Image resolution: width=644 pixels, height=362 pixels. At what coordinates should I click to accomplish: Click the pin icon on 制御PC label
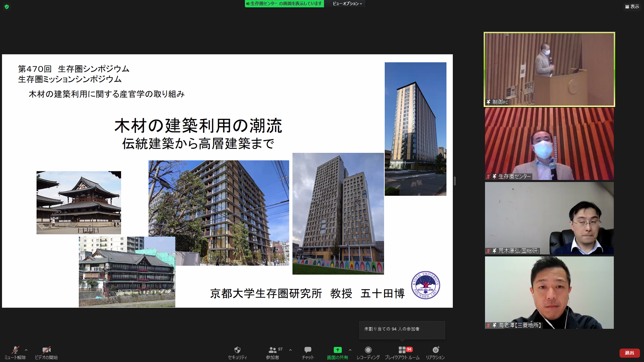click(489, 102)
